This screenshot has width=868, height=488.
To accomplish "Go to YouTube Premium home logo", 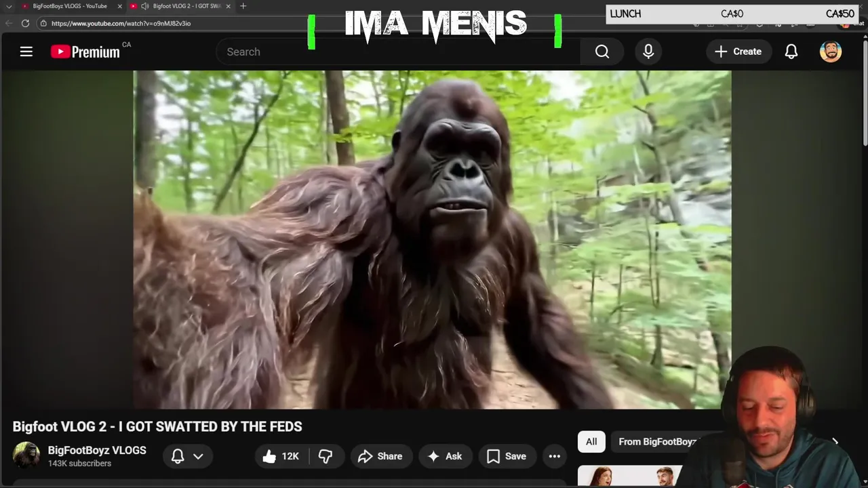I will point(85,52).
